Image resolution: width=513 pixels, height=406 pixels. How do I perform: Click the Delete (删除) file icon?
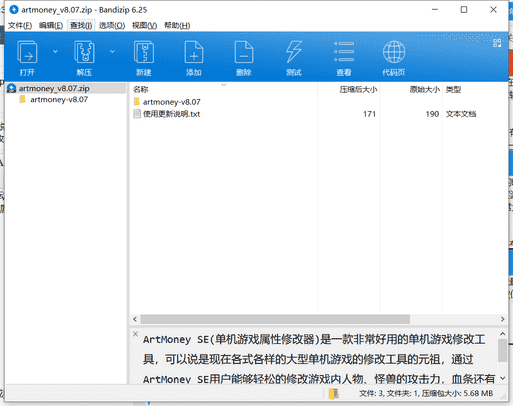[x=244, y=52]
